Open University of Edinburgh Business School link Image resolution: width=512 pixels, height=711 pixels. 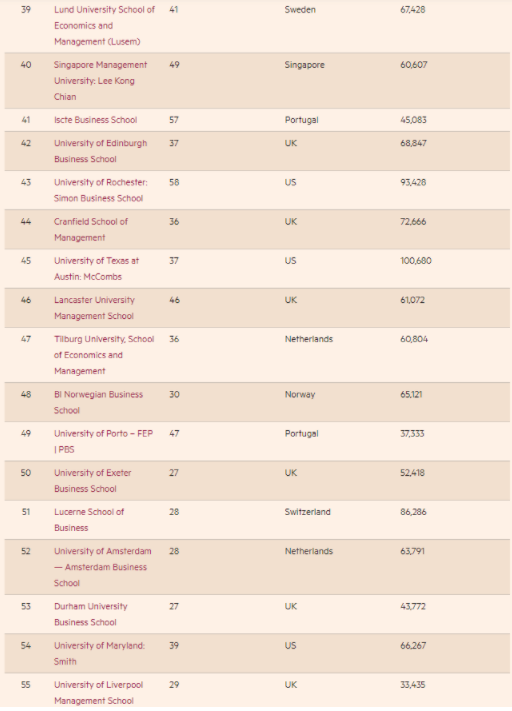(x=100, y=151)
